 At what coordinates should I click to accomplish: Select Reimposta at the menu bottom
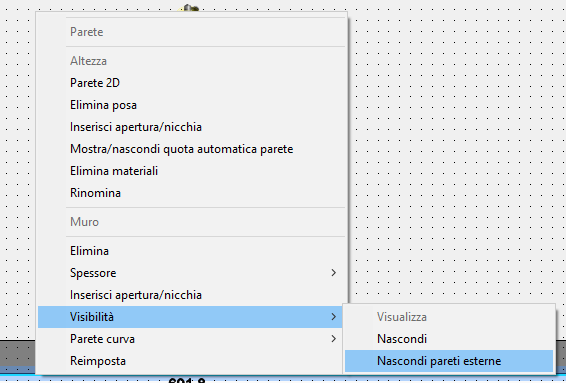click(x=191, y=361)
